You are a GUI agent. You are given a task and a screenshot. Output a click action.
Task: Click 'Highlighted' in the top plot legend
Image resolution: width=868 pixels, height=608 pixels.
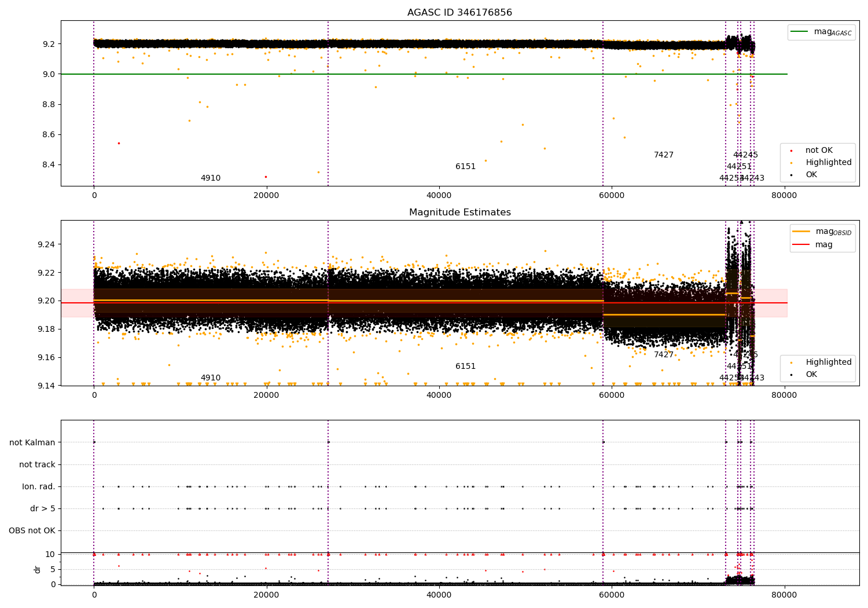click(x=829, y=163)
